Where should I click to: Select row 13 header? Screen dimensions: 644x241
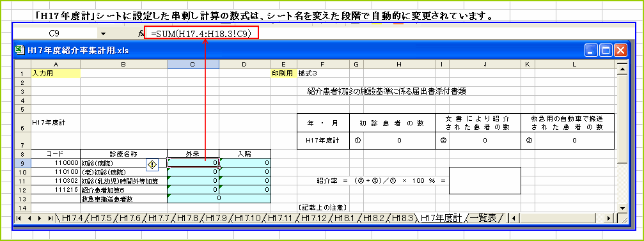tap(23, 198)
